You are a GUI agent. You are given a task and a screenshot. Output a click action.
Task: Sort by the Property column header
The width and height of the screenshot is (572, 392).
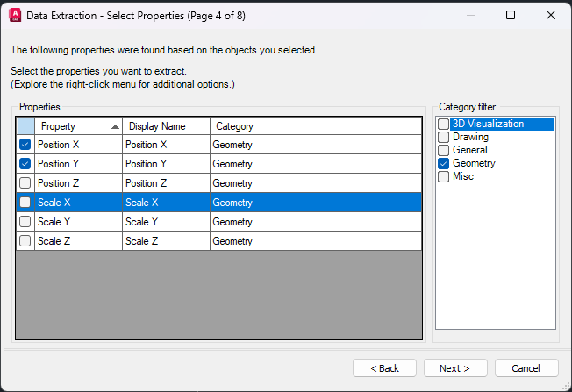tap(78, 126)
